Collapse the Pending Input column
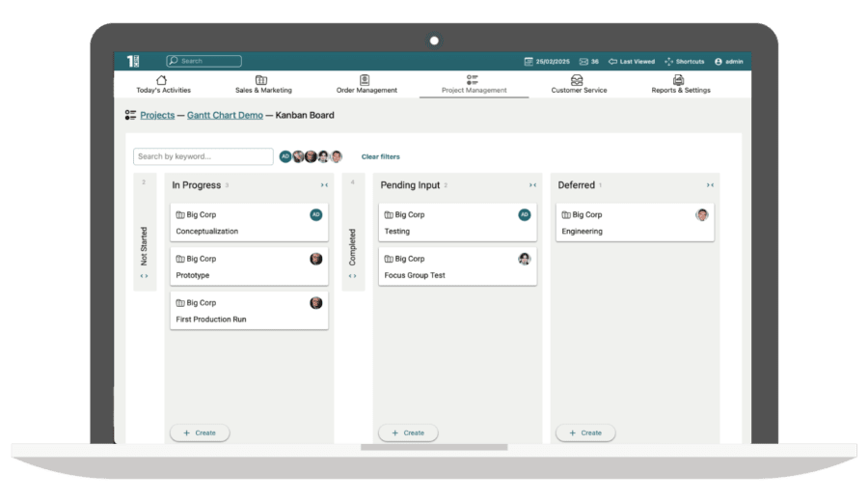Viewport: 868px width, 501px height. tap(532, 185)
